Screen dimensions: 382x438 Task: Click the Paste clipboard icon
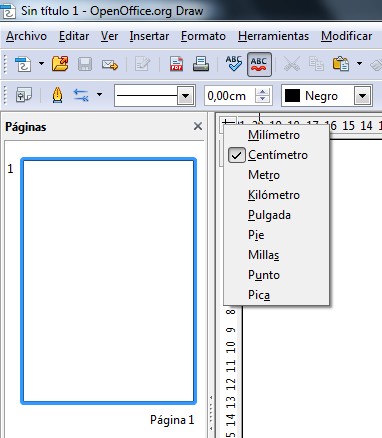(x=341, y=64)
